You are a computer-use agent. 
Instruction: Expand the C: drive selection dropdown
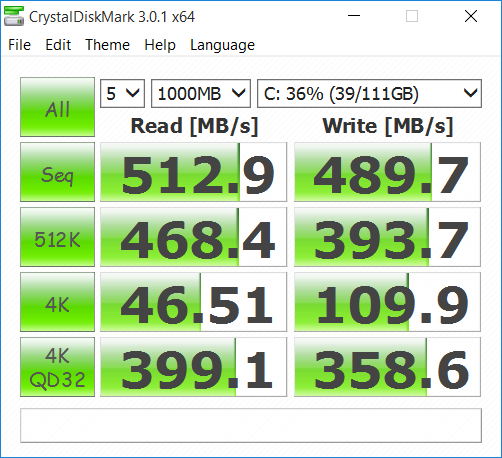click(x=369, y=94)
